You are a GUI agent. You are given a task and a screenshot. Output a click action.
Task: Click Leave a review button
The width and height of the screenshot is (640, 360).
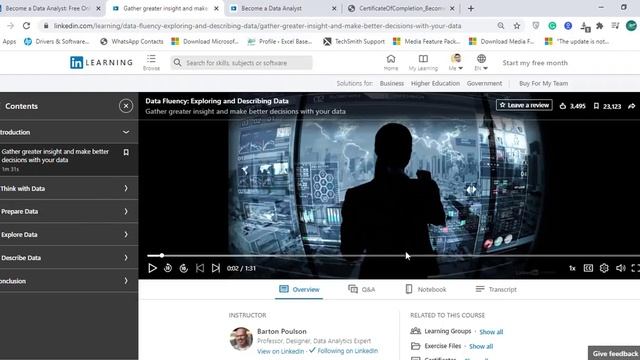click(x=524, y=105)
